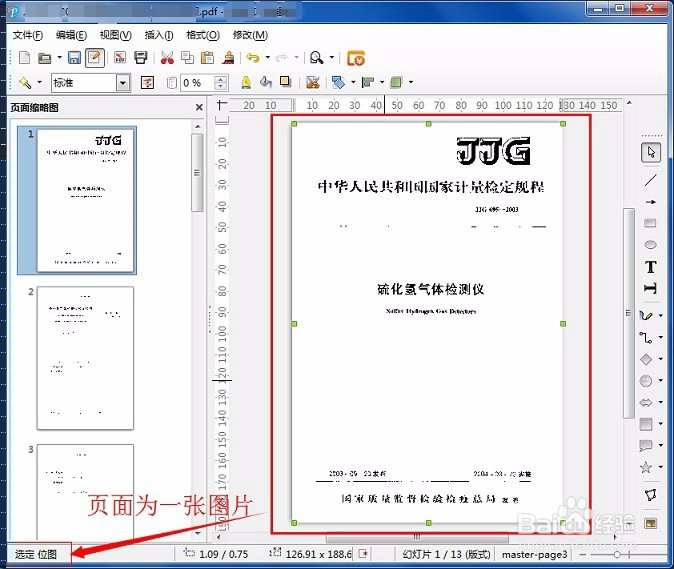Open the Block arrows tool
The width and height of the screenshot is (674, 569).
(646, 403)
